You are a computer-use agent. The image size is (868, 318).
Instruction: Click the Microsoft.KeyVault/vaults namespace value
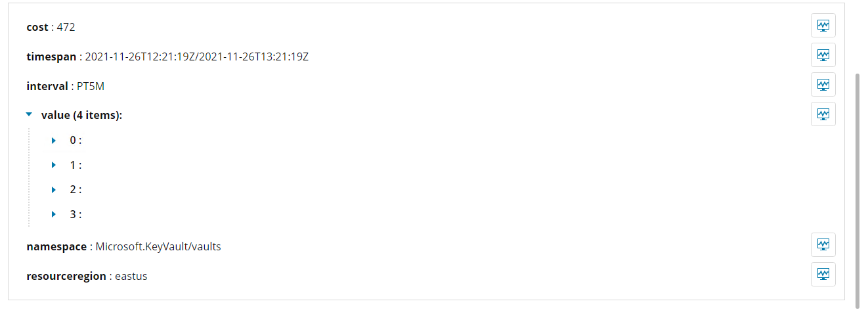pos(158,246)
